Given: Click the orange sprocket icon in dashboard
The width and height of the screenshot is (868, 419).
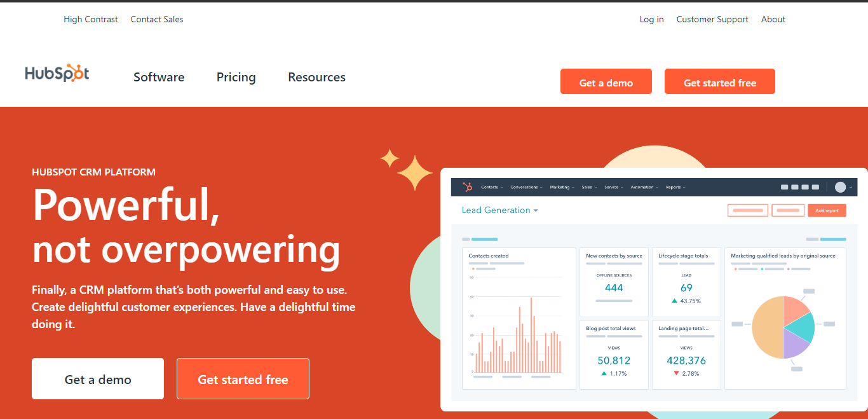Looking at the screenshot, I should tap(468, 187).
